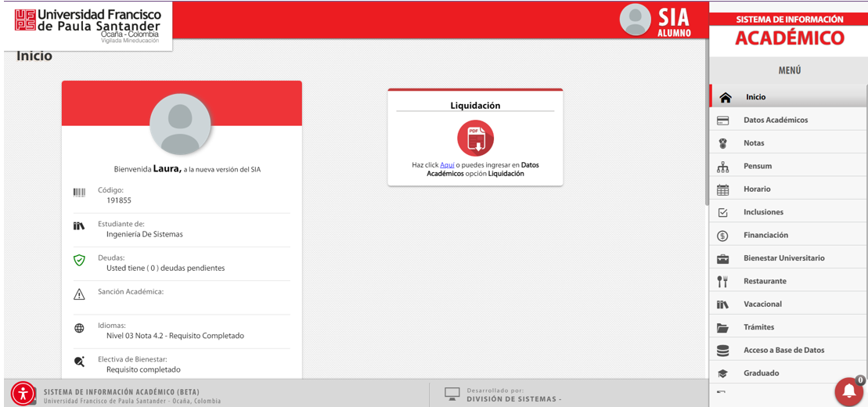Go to Inicio in the menu
The image size is (868, 407).
click(788, 96)
